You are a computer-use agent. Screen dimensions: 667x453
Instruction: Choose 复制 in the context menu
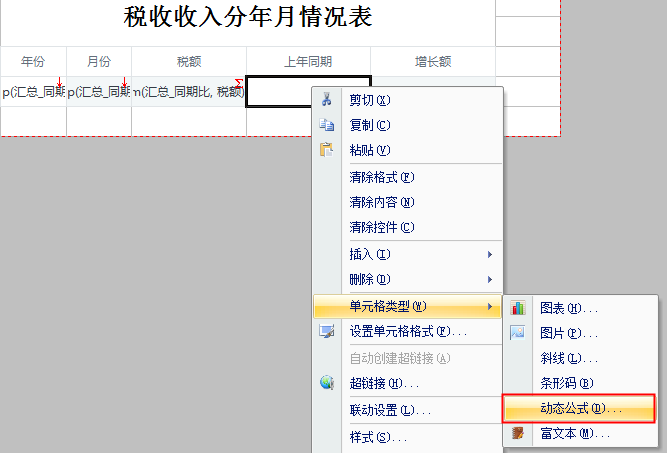[x=408, y=125]
